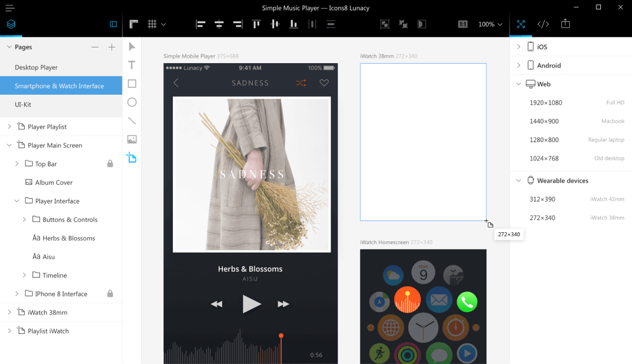The height and width of the screenshot is (364, 632).
Task: Apply vertical center alignment from the toolbar
Action: click(x=274, y=24)
